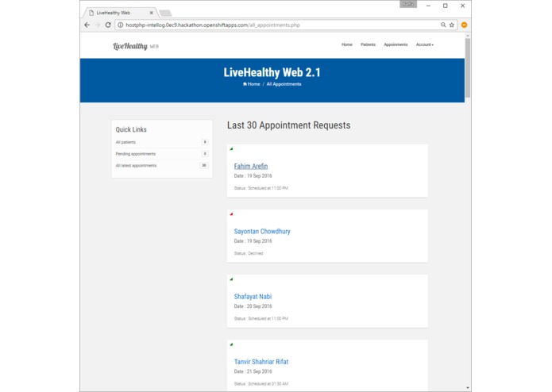The height and width of the screenshot is (392, 552).
Task: Open Patients in top navigation
Action: tap(368, 44)
